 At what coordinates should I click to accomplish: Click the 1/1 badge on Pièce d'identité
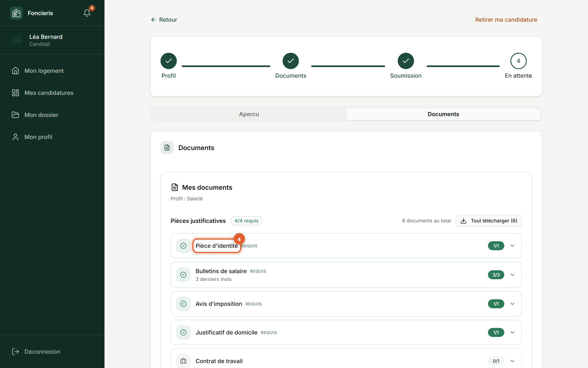tap(496, 246)
